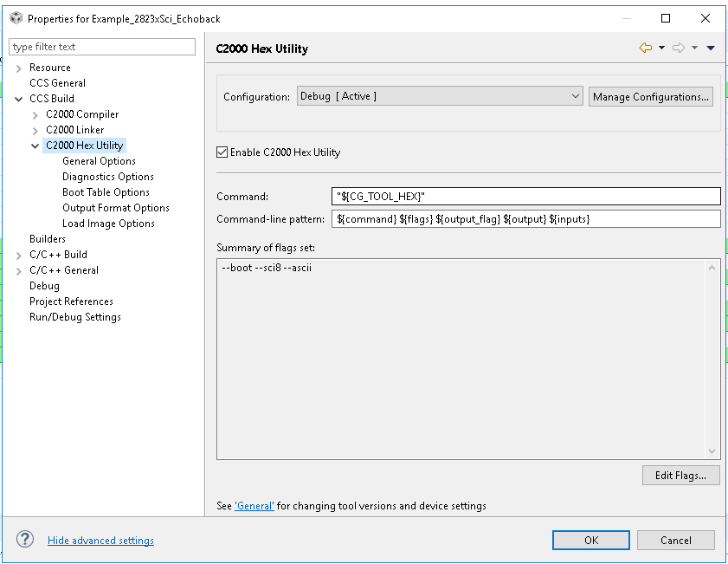This screenshot has width=728, height=564.
Task: Click the Command-line pattern field
Action: pyautogui.click(x=526, y=219)
